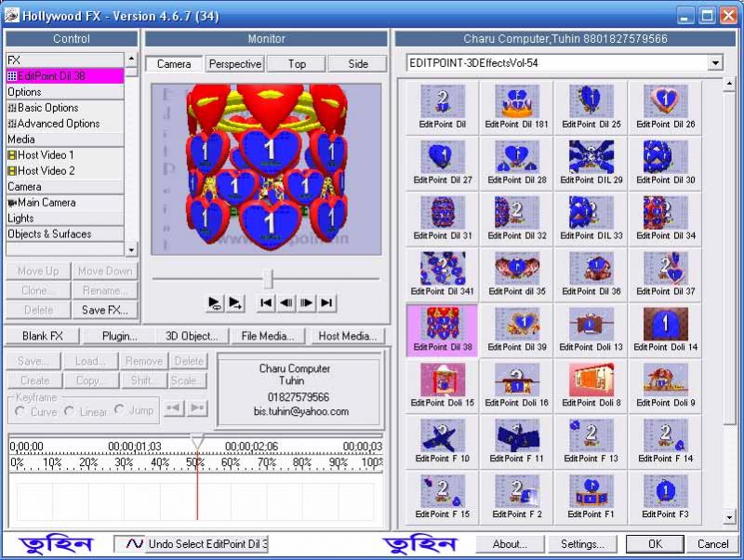Open Advanced Options tree item

(65, 124)
